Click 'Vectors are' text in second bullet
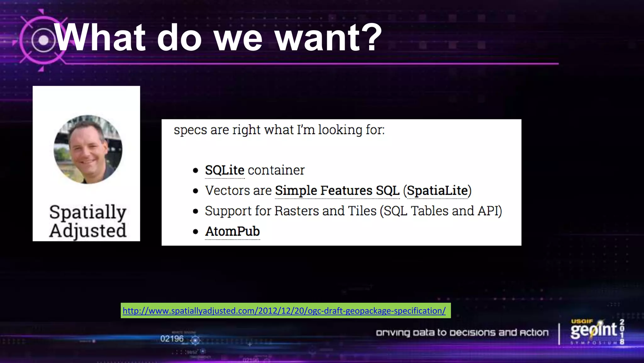The image size is (644, 363). point(238,191)
